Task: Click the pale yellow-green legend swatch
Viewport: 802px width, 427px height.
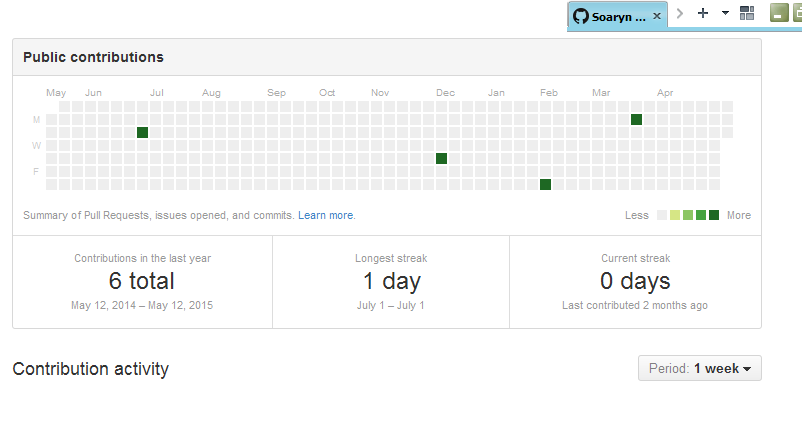Action: pyautogui.click(x=675, y=215)
